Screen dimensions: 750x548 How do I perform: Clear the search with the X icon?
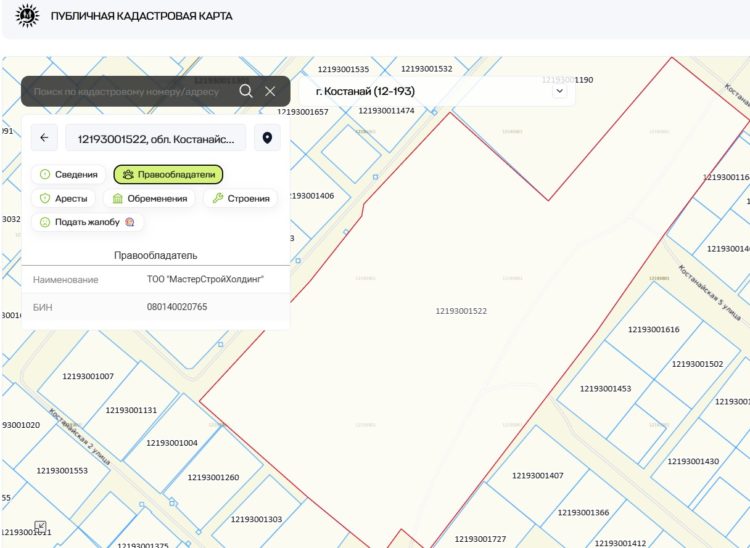point(270,91)
